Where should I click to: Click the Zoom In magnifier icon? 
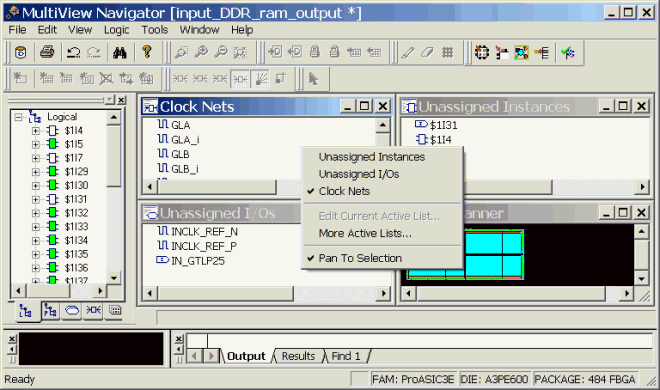point(201,52)
